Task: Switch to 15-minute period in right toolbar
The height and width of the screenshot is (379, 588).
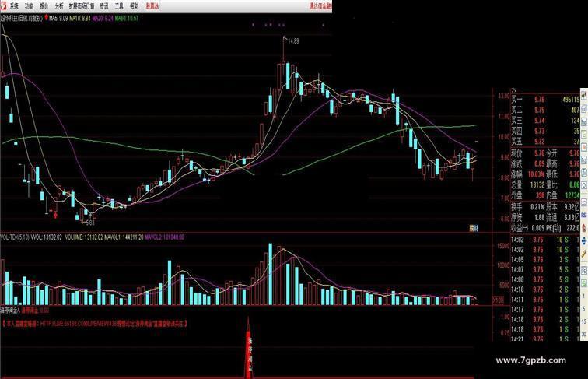Action: pyautogui.click(x=584, y=321)
